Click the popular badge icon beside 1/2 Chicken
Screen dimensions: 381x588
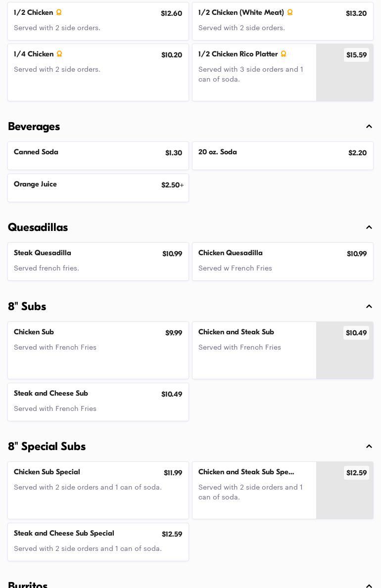[59, 12]
